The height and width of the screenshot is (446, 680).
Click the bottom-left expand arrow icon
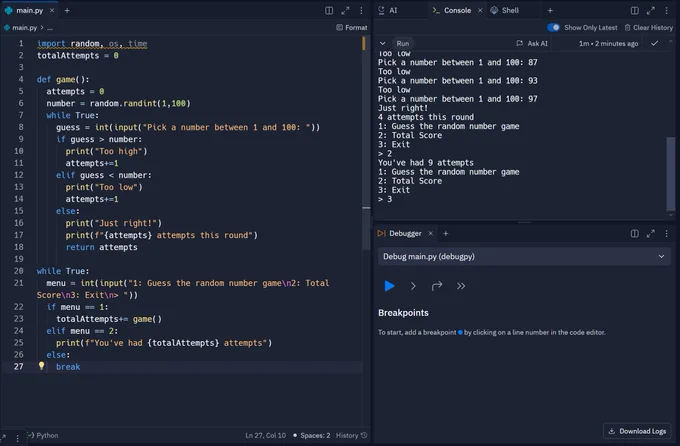pyautogui.click(x=3, y=437)
